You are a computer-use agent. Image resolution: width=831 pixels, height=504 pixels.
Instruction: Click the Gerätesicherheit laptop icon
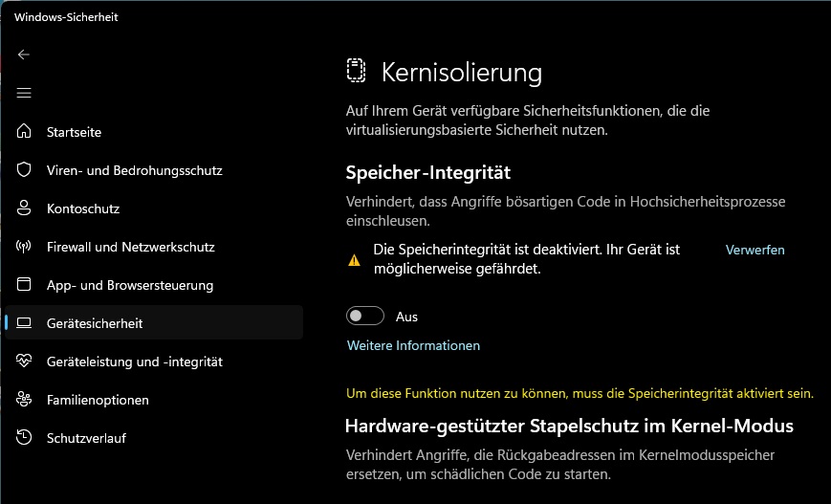click(26, 323)
